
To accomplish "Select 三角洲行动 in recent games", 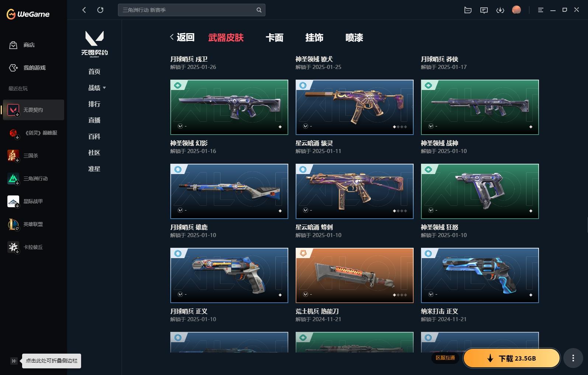I will click(33, 178).
